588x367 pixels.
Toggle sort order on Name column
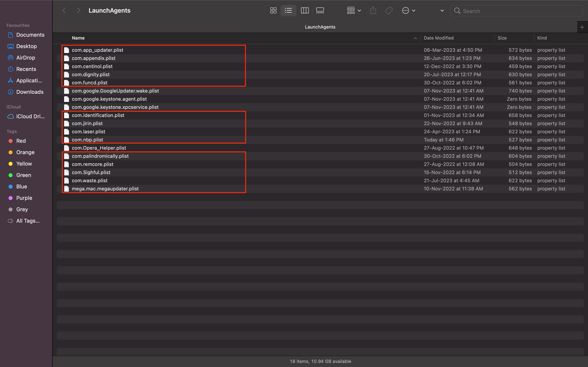point(78,38)
